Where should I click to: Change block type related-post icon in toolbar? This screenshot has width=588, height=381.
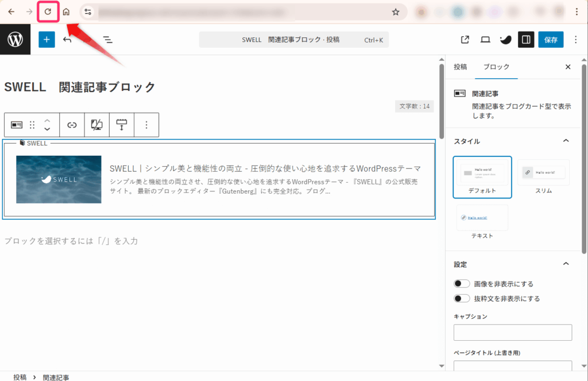[x=17, y=125]
